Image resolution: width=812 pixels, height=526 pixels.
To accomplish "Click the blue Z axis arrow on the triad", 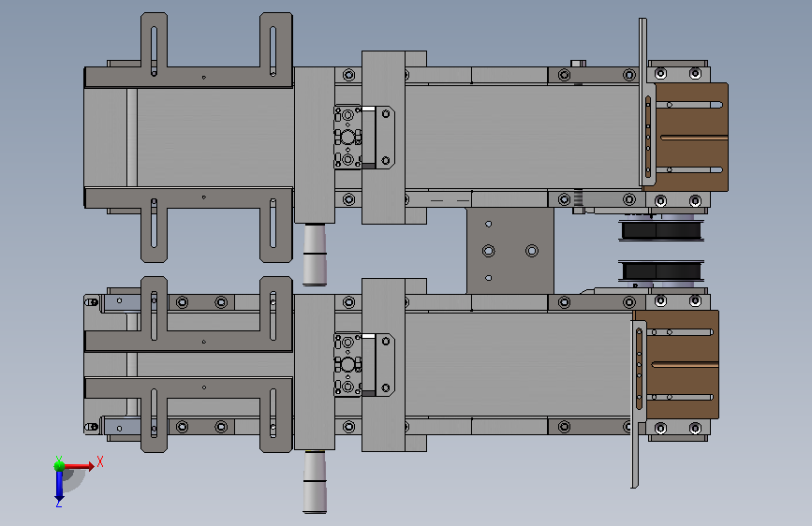I will 59,486.
